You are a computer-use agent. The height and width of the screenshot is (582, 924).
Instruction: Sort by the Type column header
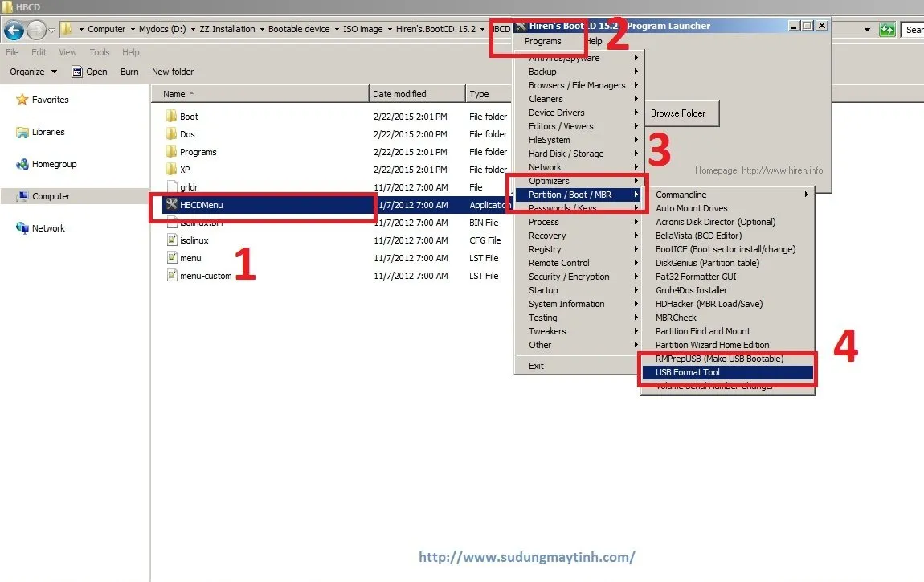point(489,94)
